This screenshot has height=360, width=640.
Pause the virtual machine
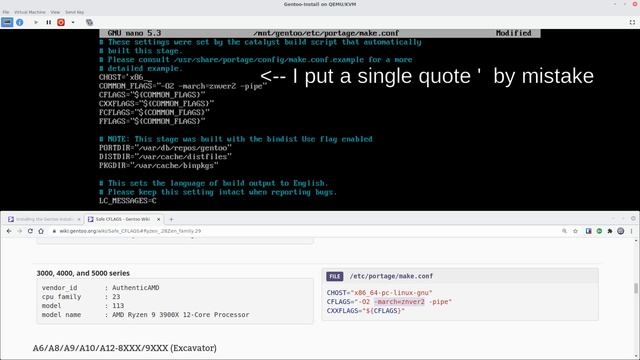tap(49, 22)
